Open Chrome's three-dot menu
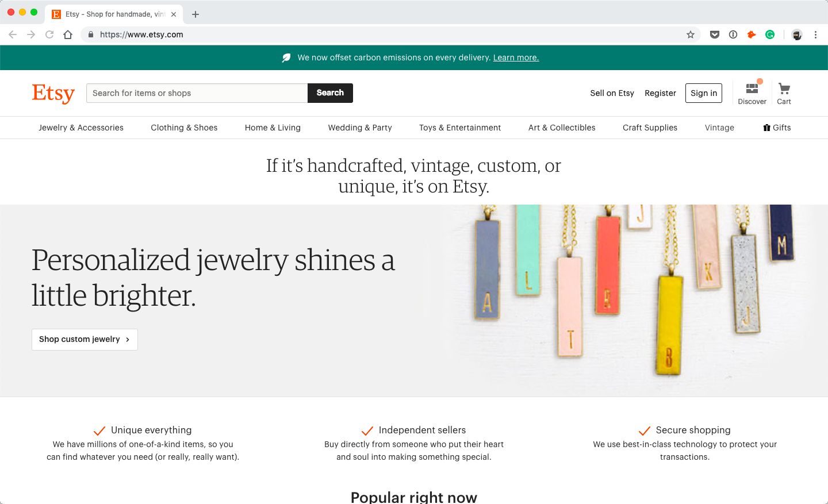Image resolution: width=828 pixels, height=504 pixels. coord(815,34)
